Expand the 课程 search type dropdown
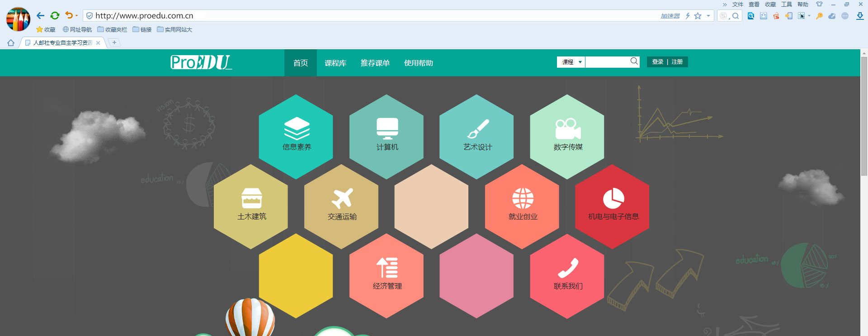This screenshot has height=336, width=868. (x=571, y=62)
